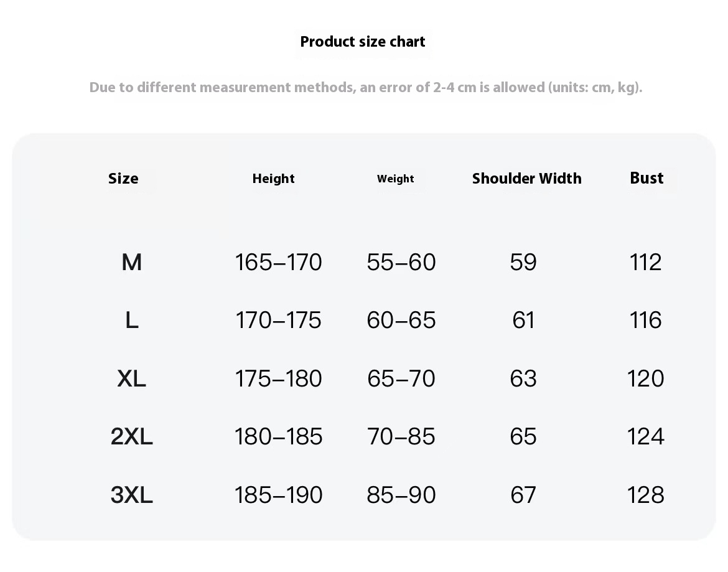This screenshot has width=728, height=572.
Task: Select the M size row label
Action: click(131, 262)
